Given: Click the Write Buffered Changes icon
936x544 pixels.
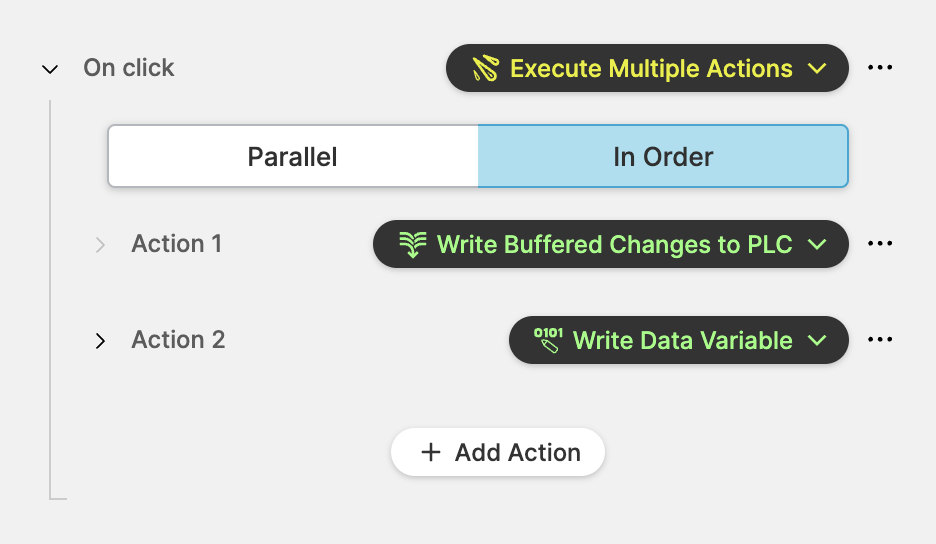Looking at the screenshot, I should pos(412,245).
